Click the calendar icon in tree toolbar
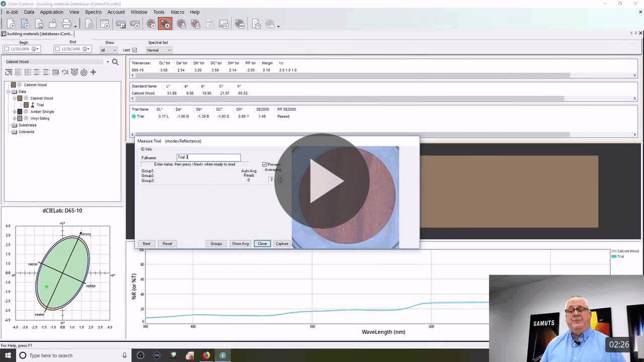Image resolution: width=644 pixels, height=362 pixels. click(55, 72)
